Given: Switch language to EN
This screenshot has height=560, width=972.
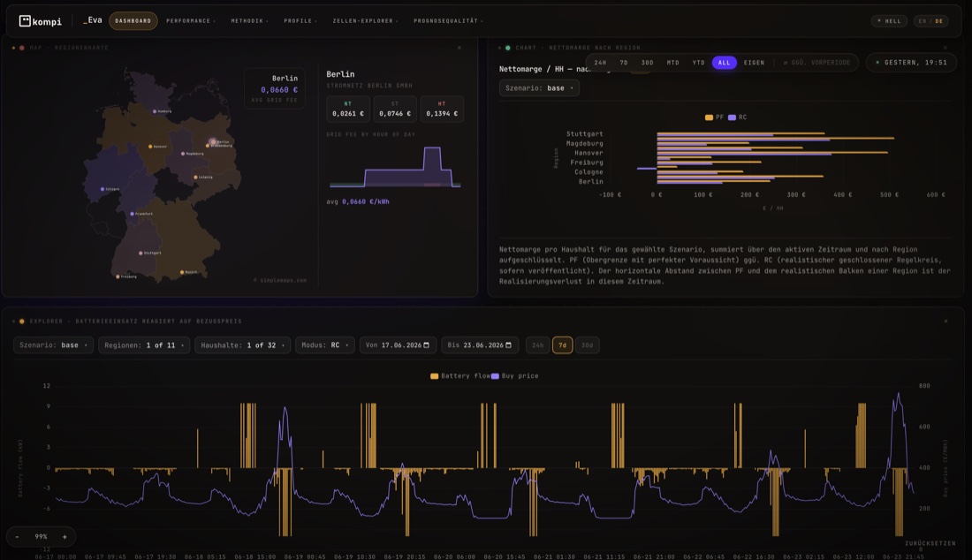Looking at the screenshot, I should point(923,21).
